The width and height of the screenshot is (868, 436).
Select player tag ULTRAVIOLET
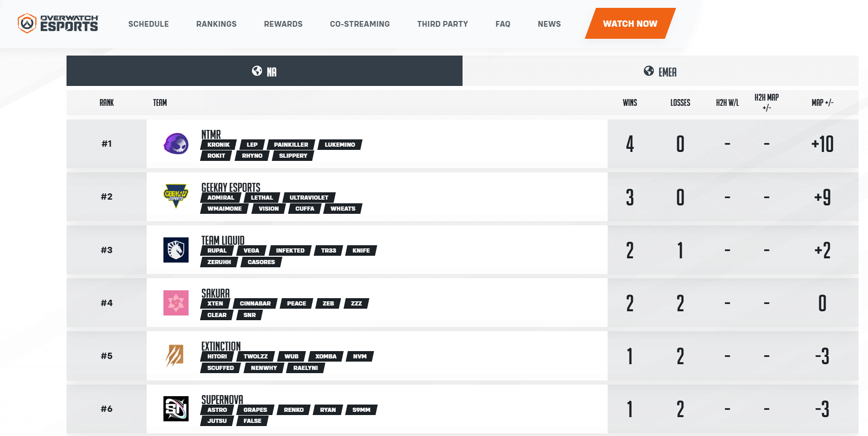[309, 198]
